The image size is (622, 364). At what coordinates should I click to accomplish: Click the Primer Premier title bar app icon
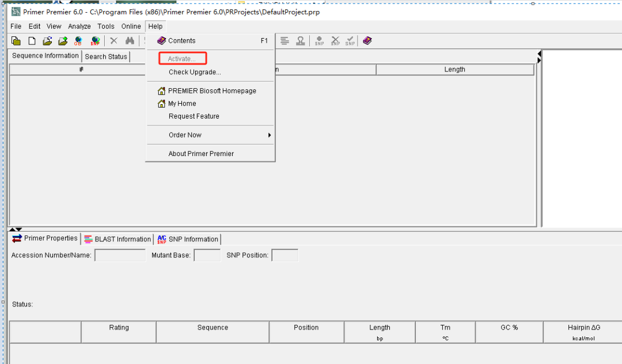16,12
